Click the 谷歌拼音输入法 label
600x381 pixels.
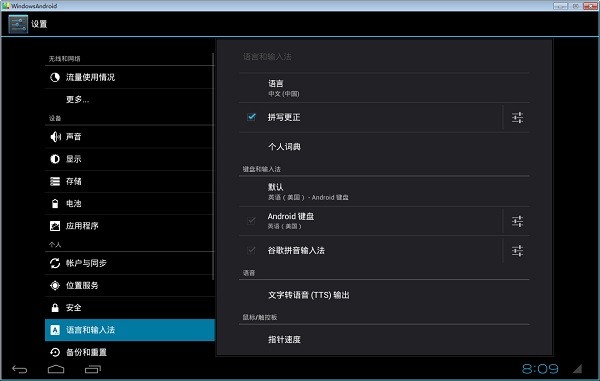(296, 251)
